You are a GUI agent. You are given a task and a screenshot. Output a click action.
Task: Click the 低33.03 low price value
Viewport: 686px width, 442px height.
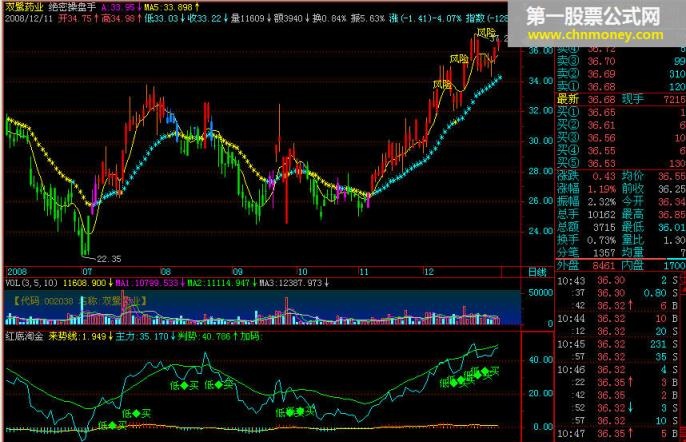[x=162, y=18]
